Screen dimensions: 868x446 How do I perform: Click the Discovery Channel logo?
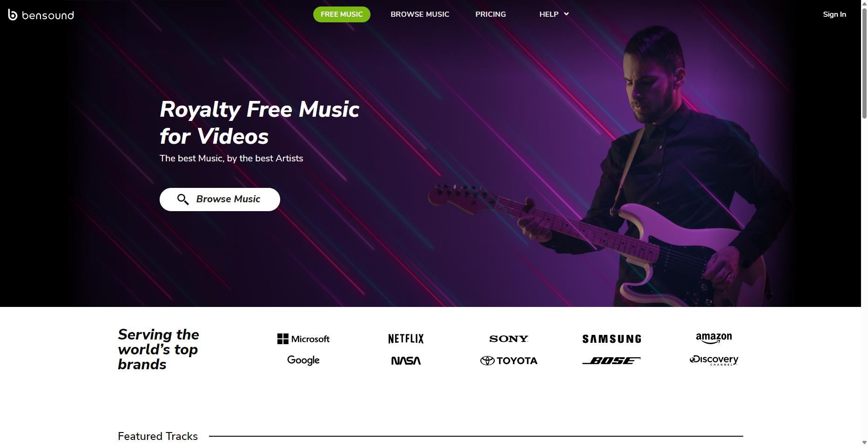pyautogui.click(x=713, y=360)
